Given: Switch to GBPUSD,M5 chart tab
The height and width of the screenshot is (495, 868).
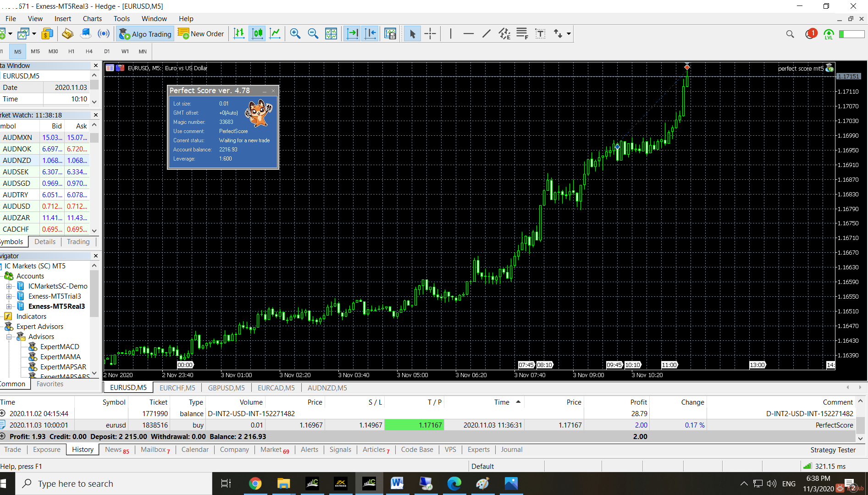Looking at the screenshot, I should point(227,388).
